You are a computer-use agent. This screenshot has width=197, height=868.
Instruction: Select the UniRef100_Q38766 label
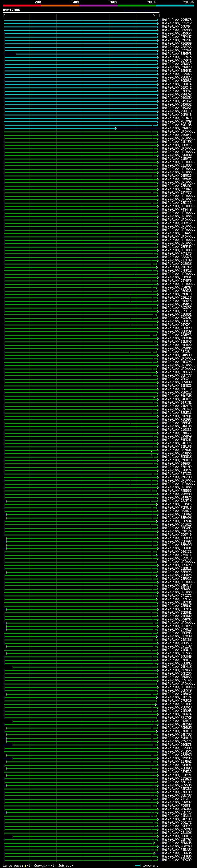tap(176, 47)
